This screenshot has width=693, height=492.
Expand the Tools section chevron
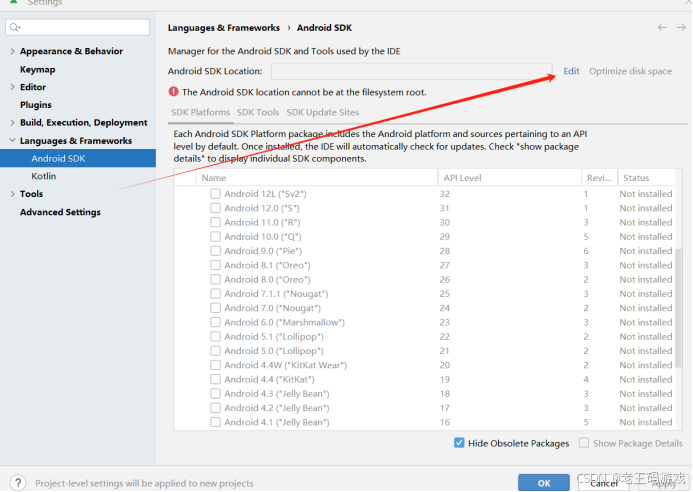click(x=12, y=194)
